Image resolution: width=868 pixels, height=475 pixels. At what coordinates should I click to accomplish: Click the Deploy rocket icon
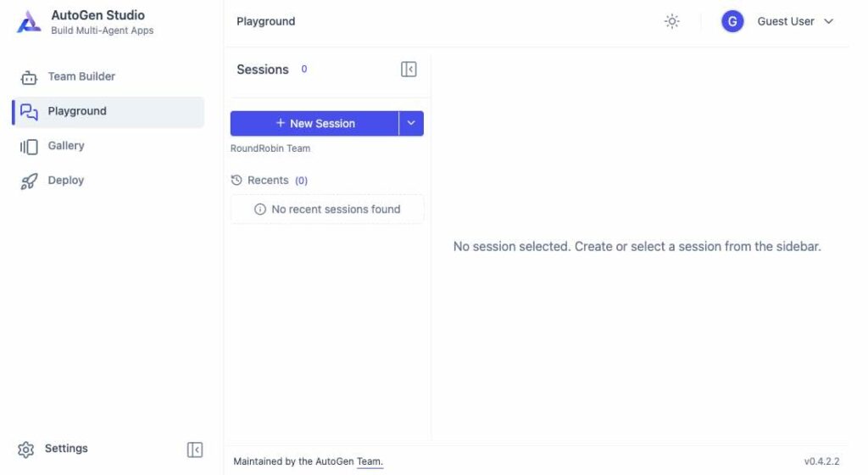coord(29,181)
